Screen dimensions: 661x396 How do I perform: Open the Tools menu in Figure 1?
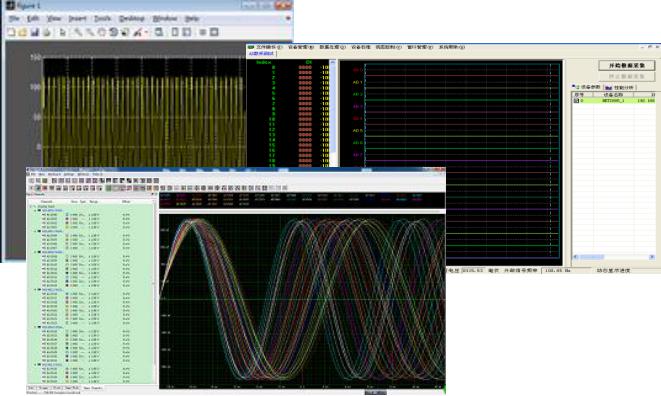point(102,19)
